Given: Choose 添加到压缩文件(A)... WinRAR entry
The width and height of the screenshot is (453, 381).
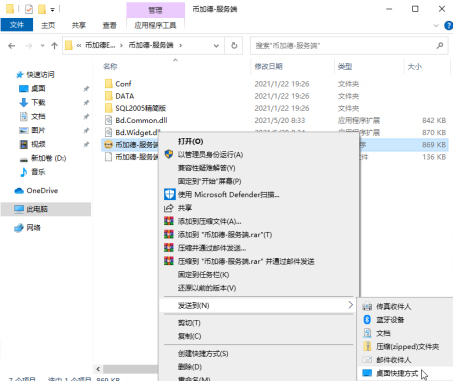Looking at the screenshot, I should point(209,221).
